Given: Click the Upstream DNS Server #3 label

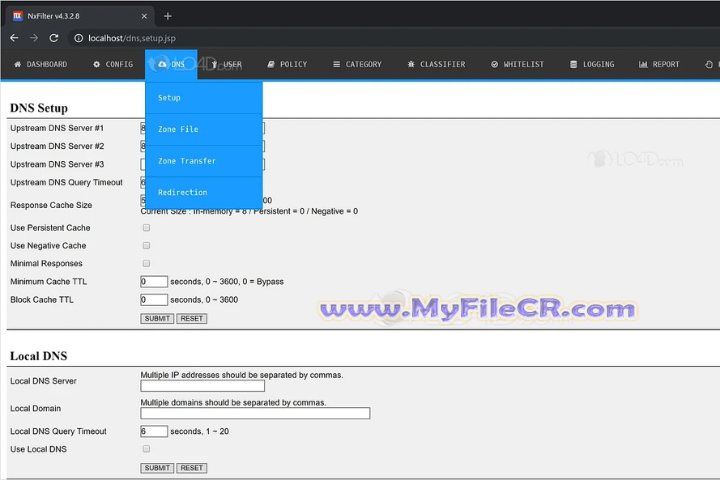Looking at the screenshot, I should (x=57, y=164).
